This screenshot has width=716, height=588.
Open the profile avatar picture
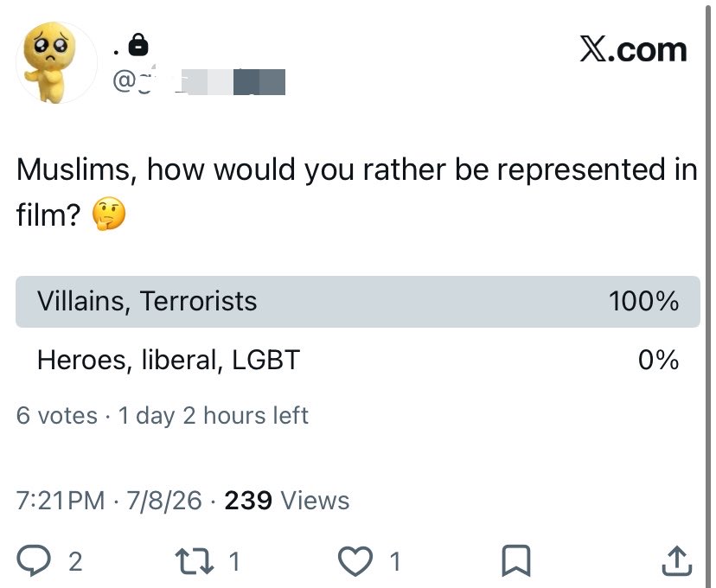pyautogui.click(x=56, y=62)
